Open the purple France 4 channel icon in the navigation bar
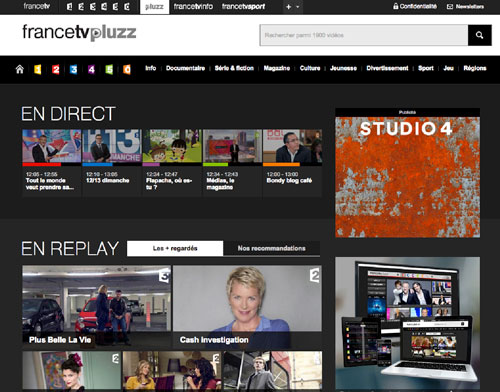The height and width of the screenshot is (392, 500). coord(91,69)
